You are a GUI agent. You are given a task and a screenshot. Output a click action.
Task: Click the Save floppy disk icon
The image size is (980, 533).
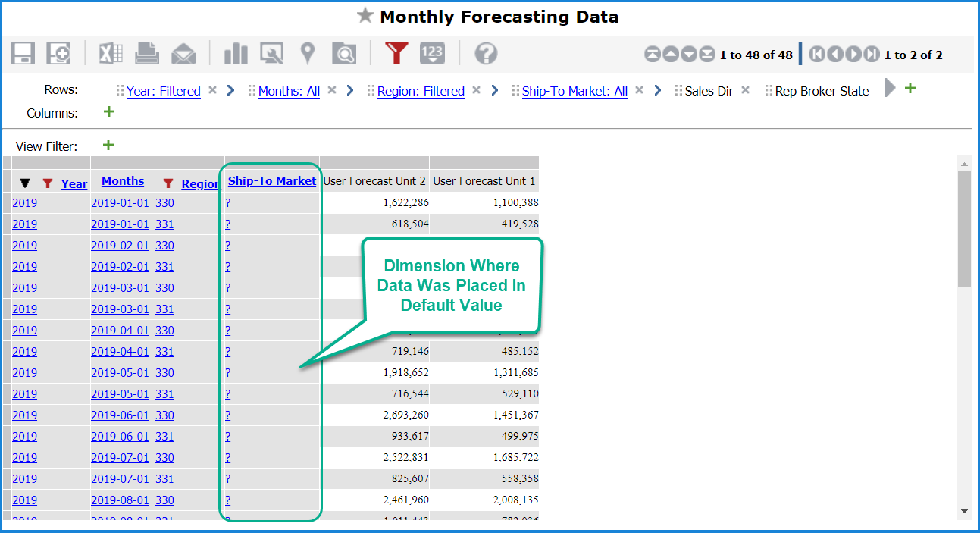(x=23, y=54)
